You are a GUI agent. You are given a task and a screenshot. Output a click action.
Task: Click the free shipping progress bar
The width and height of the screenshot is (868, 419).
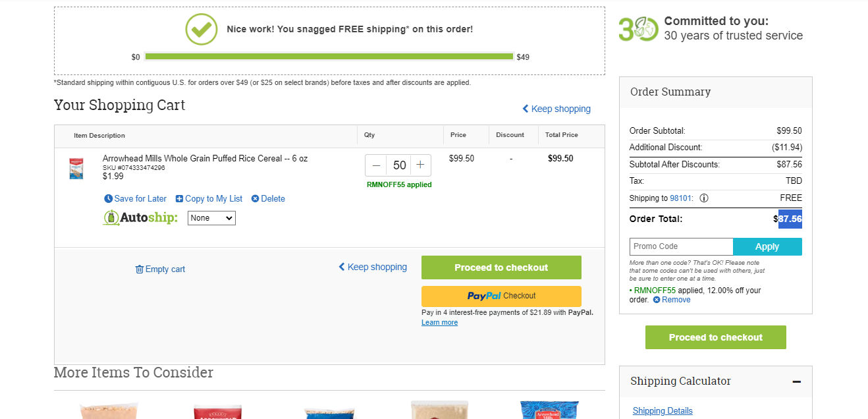click(x=329, y=57)
